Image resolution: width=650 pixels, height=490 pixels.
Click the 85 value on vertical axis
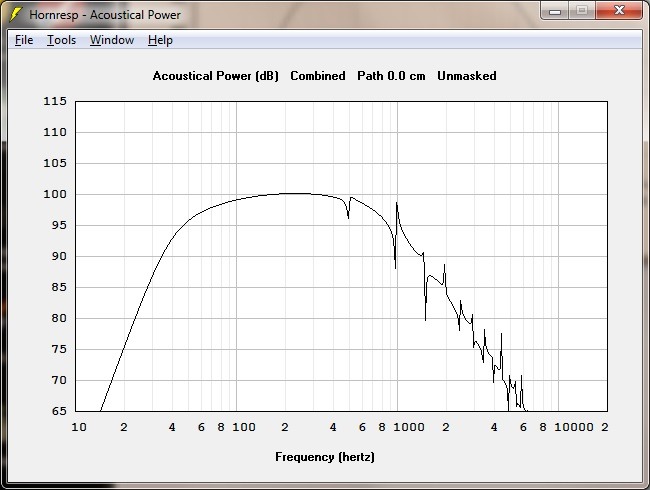coord(59,287)
